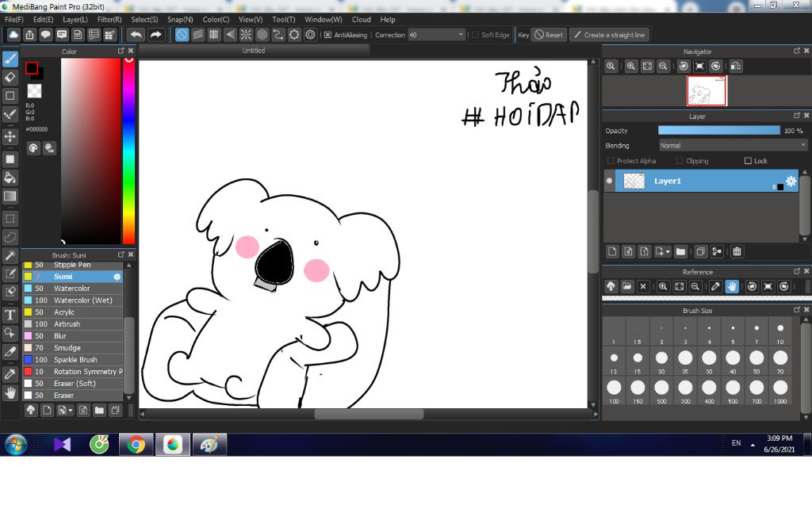This screenshot has width=812, height=524.
Task: Enable the radial snap guide
Action: [x=246, y=35]
